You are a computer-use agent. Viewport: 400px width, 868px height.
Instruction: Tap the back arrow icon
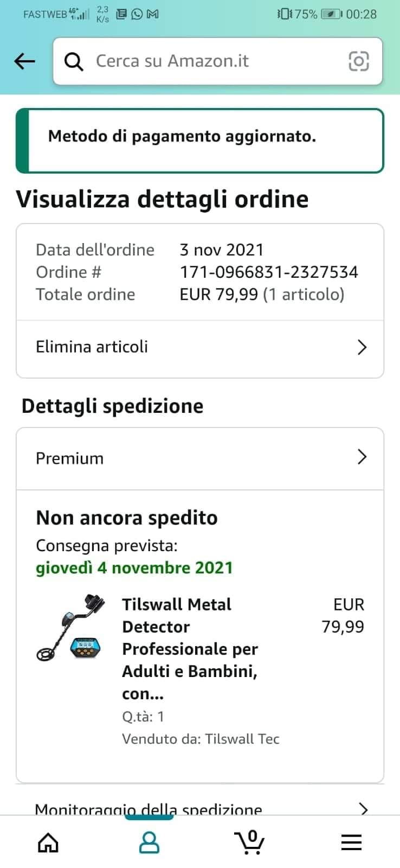pos(24,61)
